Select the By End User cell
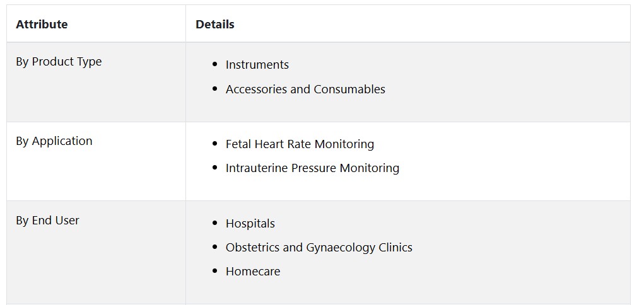This screenshot has width=644, height=305. point(96,253)
